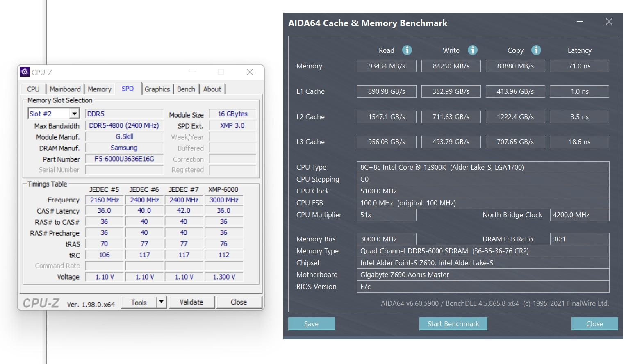Click the Part Number field F5-6000U3636E16G
The width and height of the screenshot is (642, 364).
124,159
